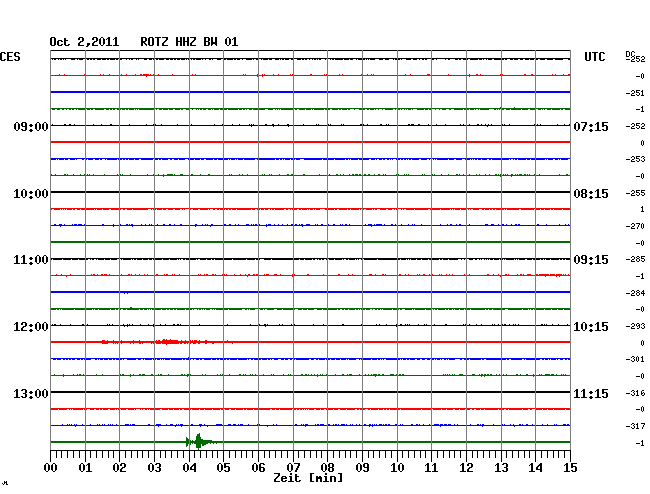Click the "07:15" UTC time label

(591, 126)
